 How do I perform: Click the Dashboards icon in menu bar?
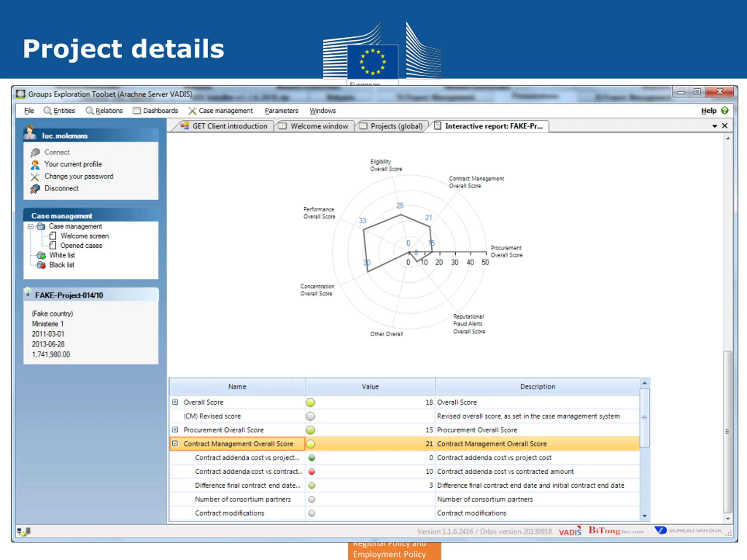pyautogui.click(x=137, y=111)
